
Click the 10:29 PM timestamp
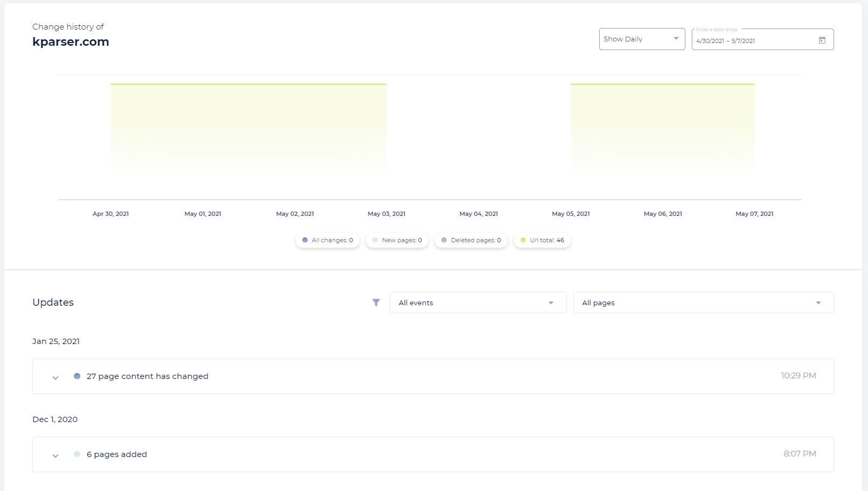click(798, 376)
